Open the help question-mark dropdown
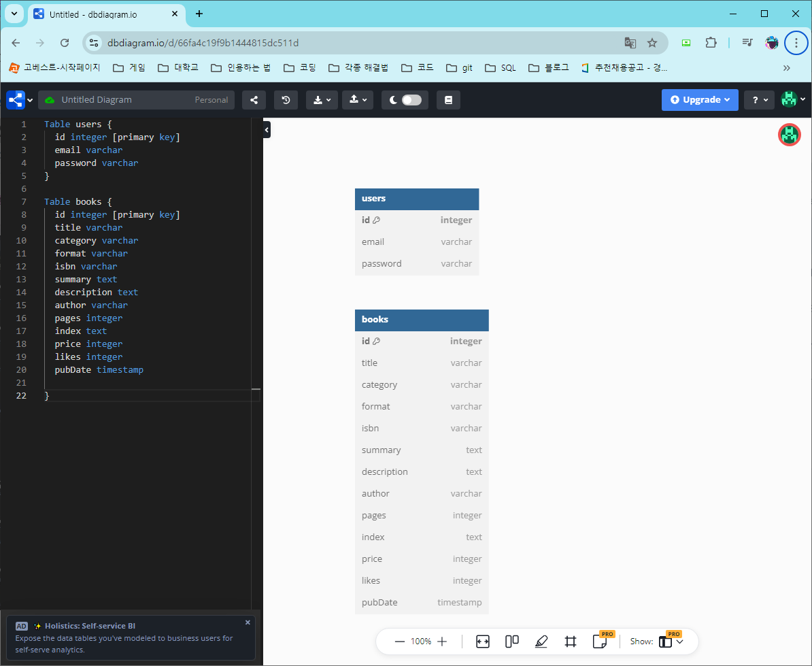The height and width of the screenshot is (666, 812). 759,100
